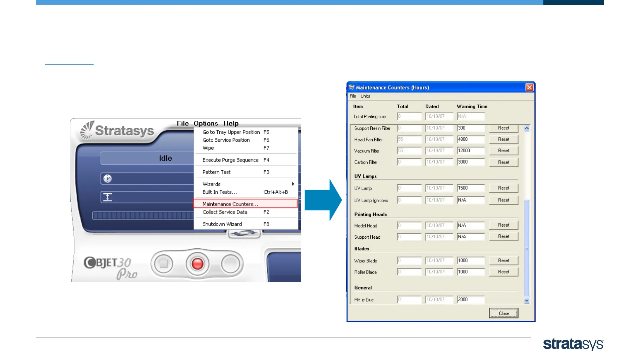Click the blank round button beside red one
The width and height of the screenshot is (644, 362).
(230, 264)
